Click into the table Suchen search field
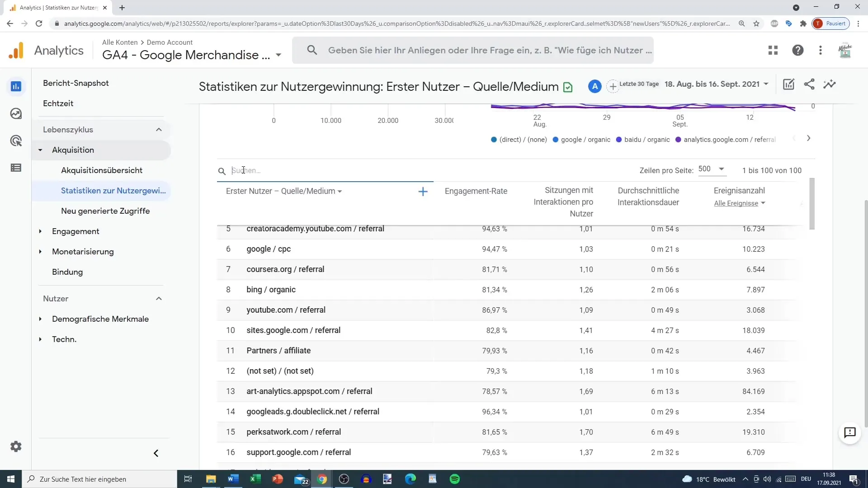Viewport: 868px width, 488px height. click(x=325, y=171)
